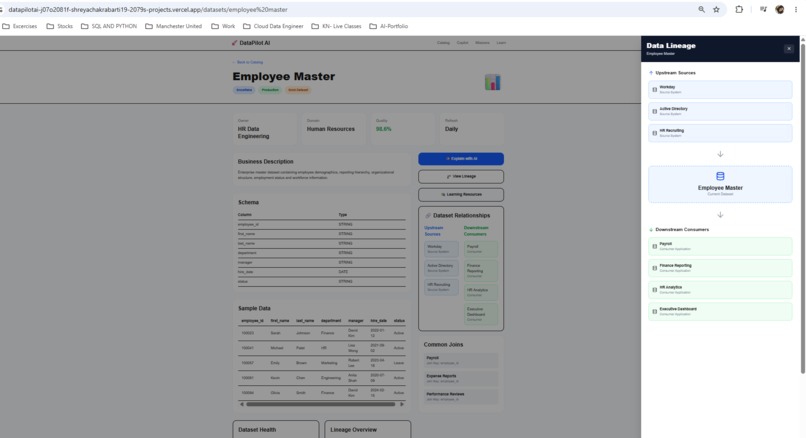This screenshot has width=806, height=438.
Task: Click the Payroll entry under Common Joins
Action: [x=461, y=360]
